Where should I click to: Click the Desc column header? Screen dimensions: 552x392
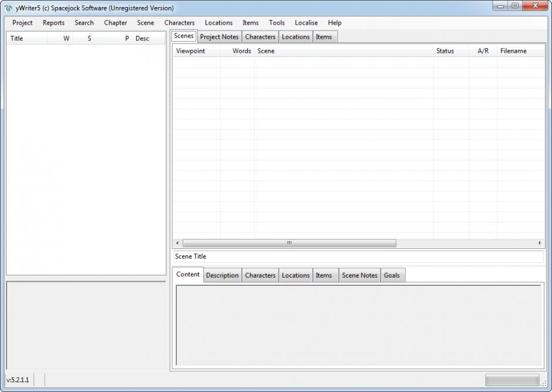pos(148,38)
